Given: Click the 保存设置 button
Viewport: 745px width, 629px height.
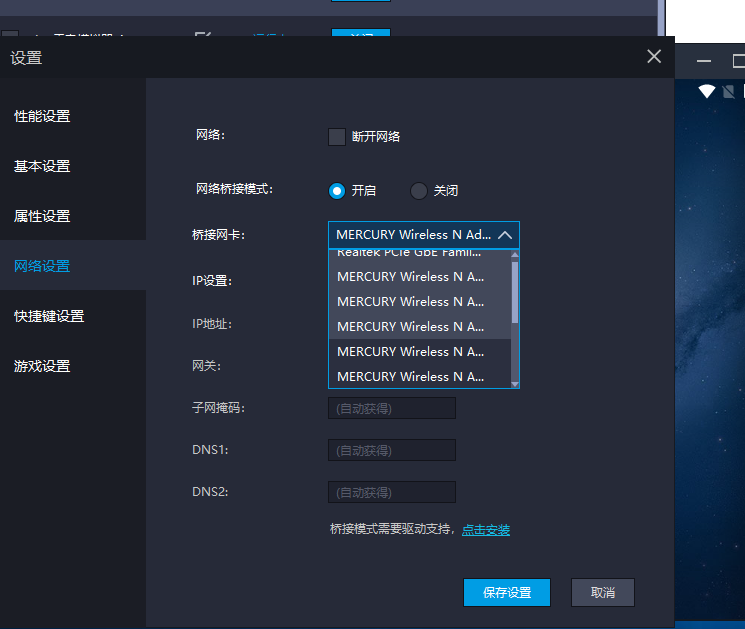Looking at the screenshot, I should [x=507, y=592].
